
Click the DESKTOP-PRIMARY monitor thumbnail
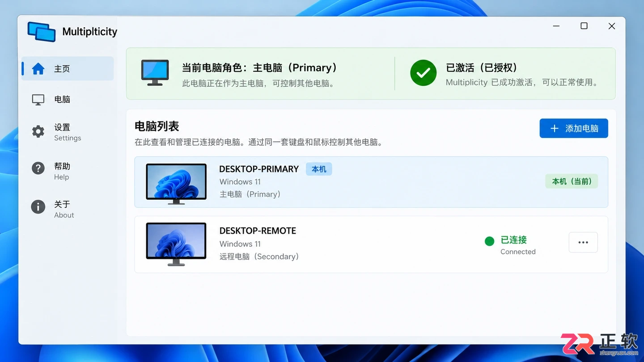[176, 184]
